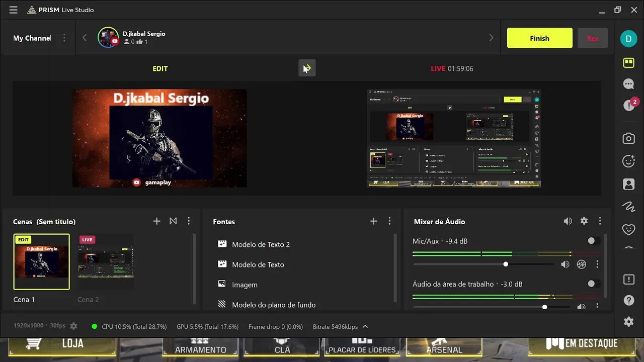This screenshot has height=362, width=644.
Task: Go to next channel using right arrow
Action: coord(491,38)
